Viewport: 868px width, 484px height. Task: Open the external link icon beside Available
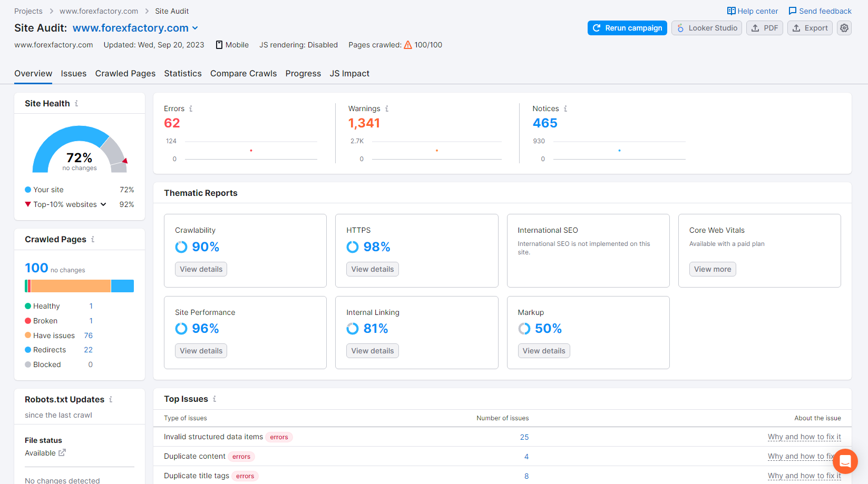tap(62, 452)
